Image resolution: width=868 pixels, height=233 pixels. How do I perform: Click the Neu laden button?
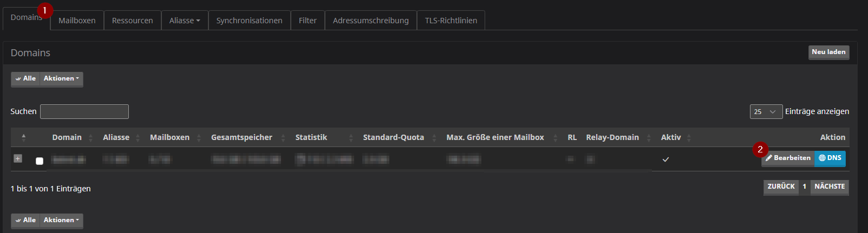828,52
